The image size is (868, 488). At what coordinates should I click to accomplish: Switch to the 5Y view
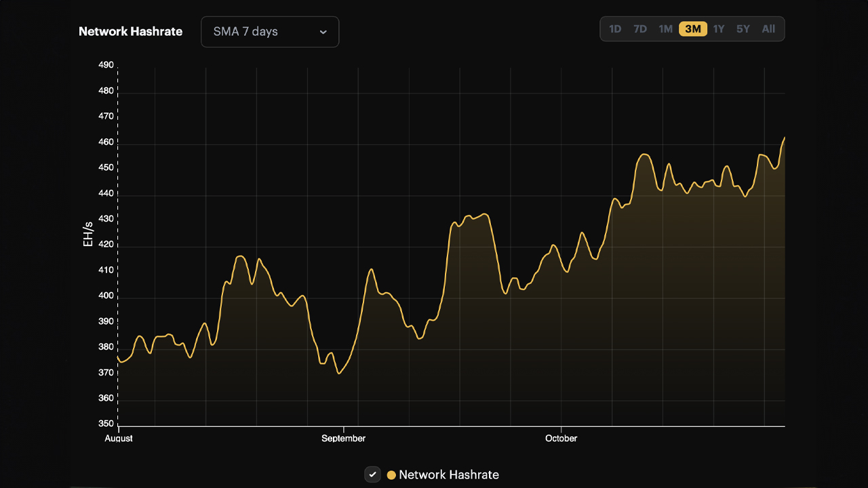(x=743, y=28)
